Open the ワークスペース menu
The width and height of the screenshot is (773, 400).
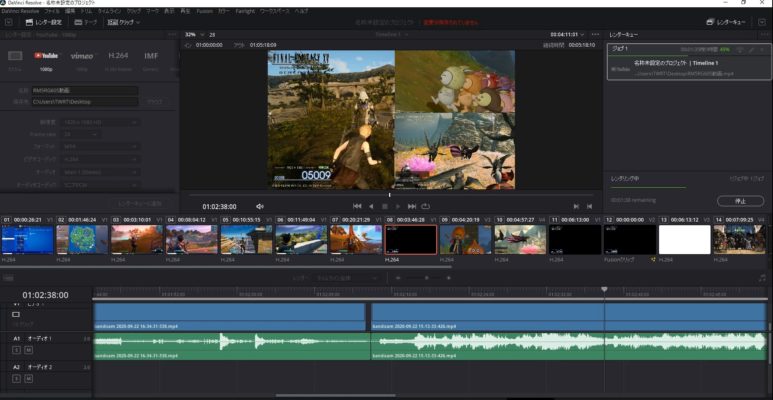tap(275, 11)
